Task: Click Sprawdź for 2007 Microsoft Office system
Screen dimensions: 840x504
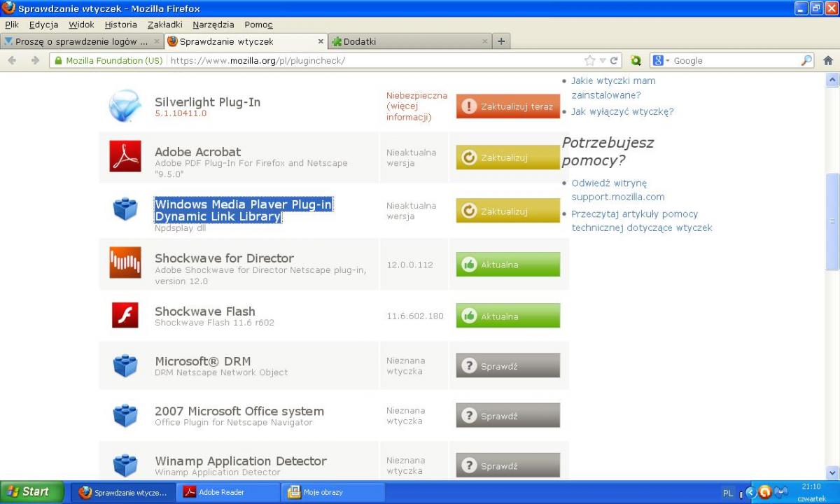Action: click(508, 415)
